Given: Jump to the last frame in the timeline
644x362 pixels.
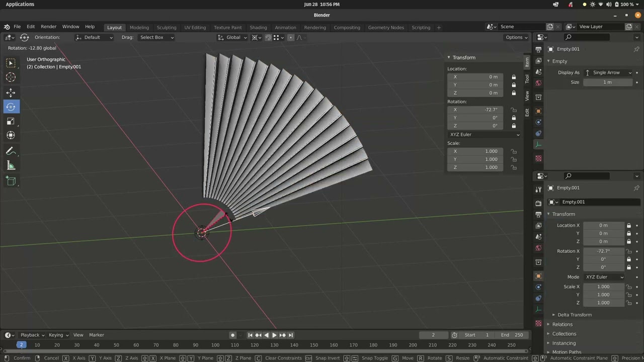Looking at the screenshot, I should pyautogui.click(x=290, y=335).
